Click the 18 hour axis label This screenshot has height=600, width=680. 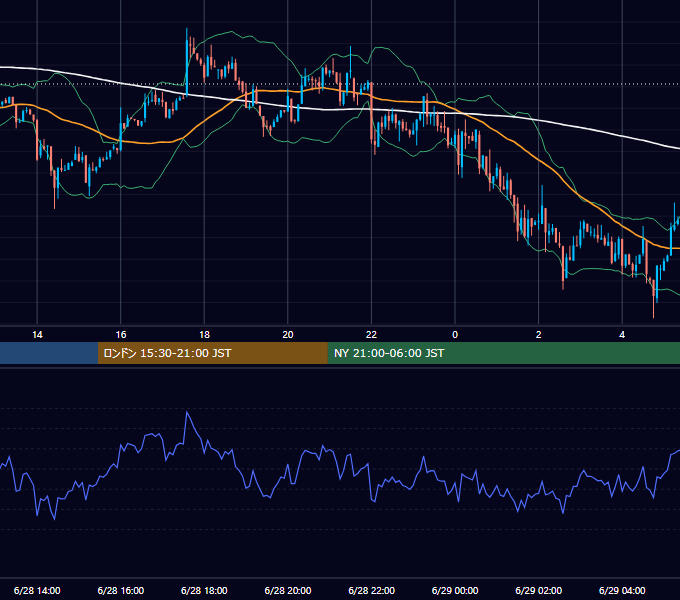[x=204, y=335]
